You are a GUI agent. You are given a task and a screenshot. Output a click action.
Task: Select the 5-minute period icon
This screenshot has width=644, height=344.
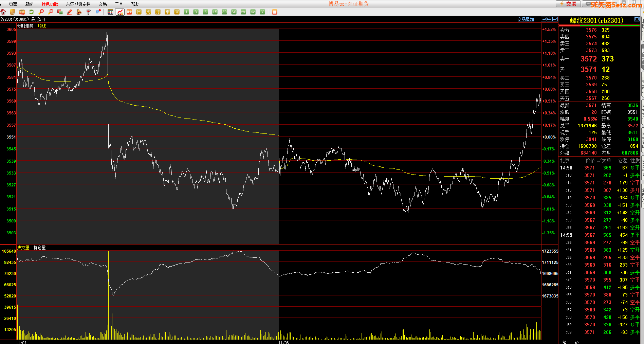tap(205, 12)
